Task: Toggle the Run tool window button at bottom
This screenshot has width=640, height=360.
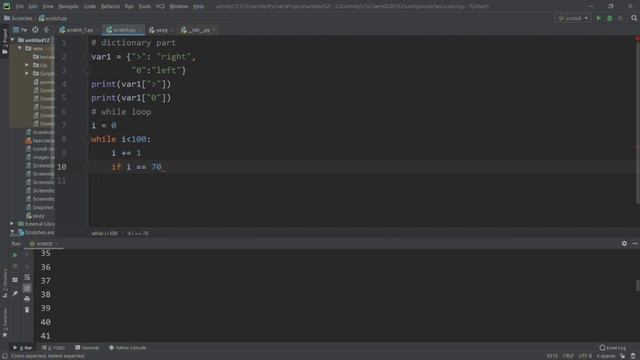Action: (x=22, y=348)
